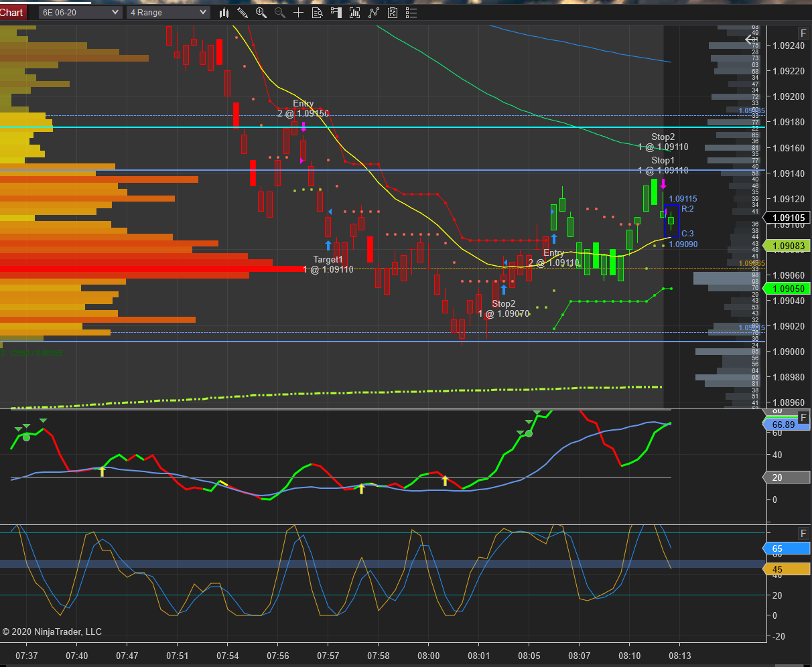
Task: Click the Entry 2 @ 1.09150 label
Action: point(303,108)
